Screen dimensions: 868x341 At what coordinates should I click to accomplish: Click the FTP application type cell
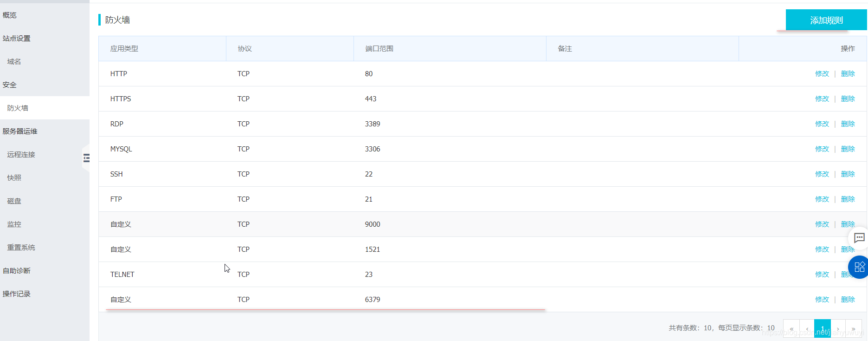tap(116, 199)
